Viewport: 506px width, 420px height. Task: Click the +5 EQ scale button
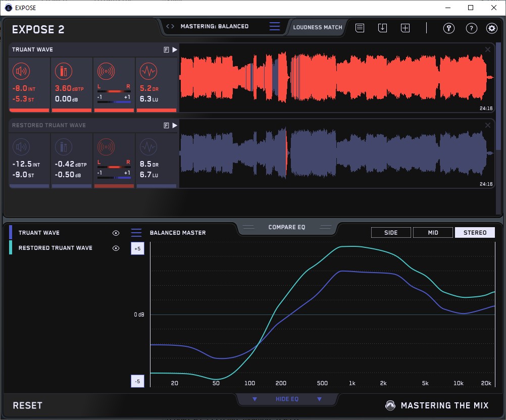[137, 249]
